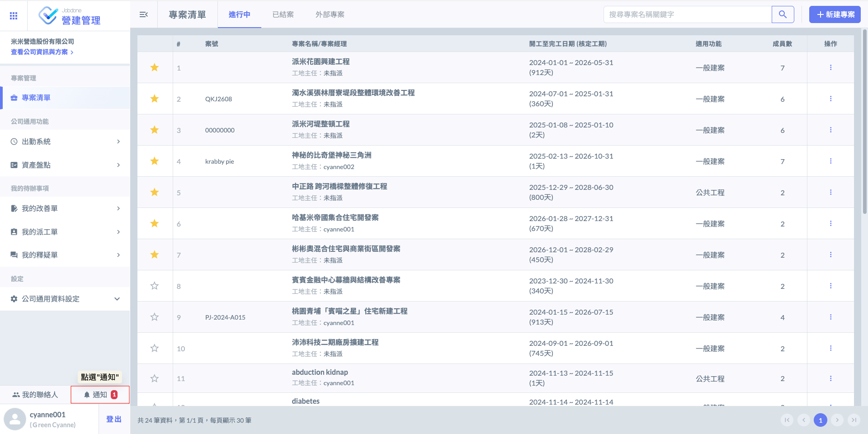Star the 賓賓金融中心幕牆與結構改善專案 project
Image resolution: width=868 pixels, height=434 pixels.
pyautogui.click(x=155, y=286)
